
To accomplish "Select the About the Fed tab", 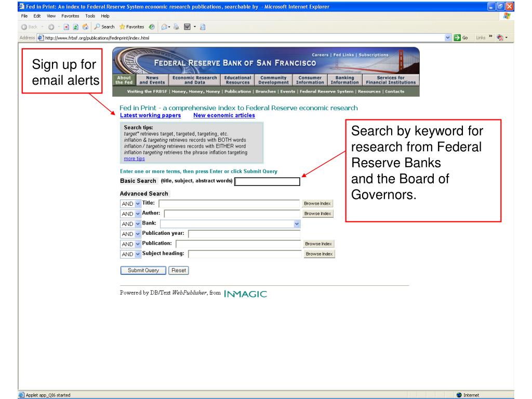I will (124, 80).
